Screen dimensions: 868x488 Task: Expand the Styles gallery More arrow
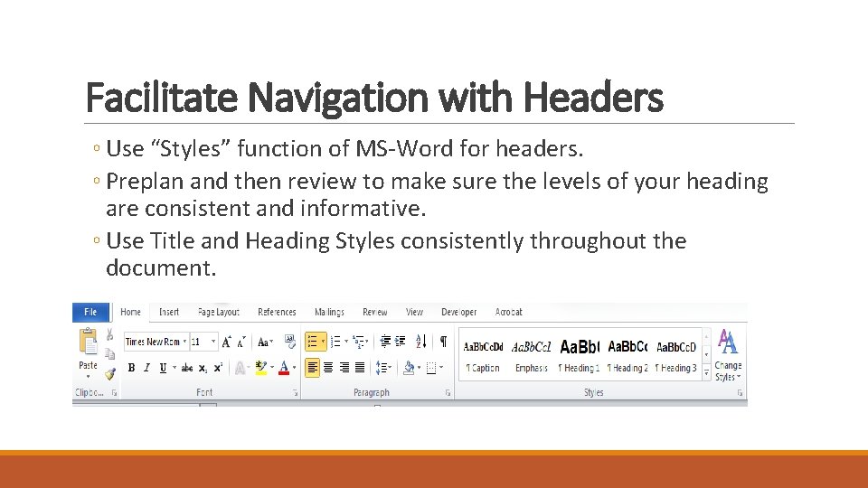[x=706, y=373]
